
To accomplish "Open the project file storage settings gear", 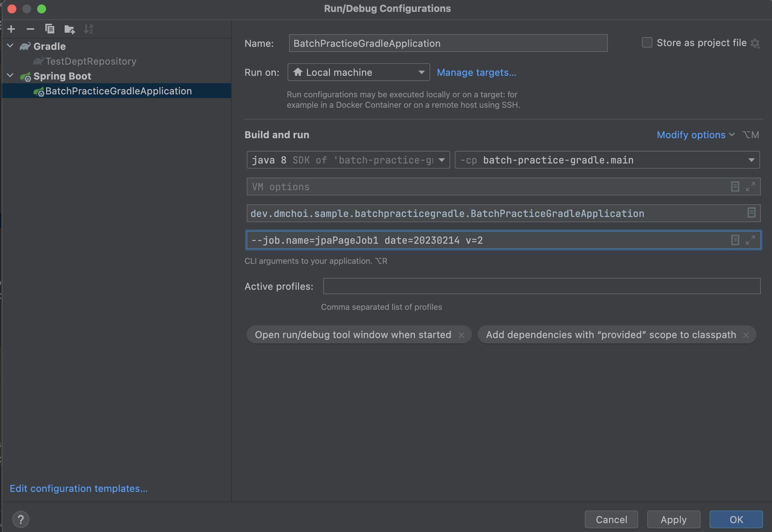I will pos(756,43).
